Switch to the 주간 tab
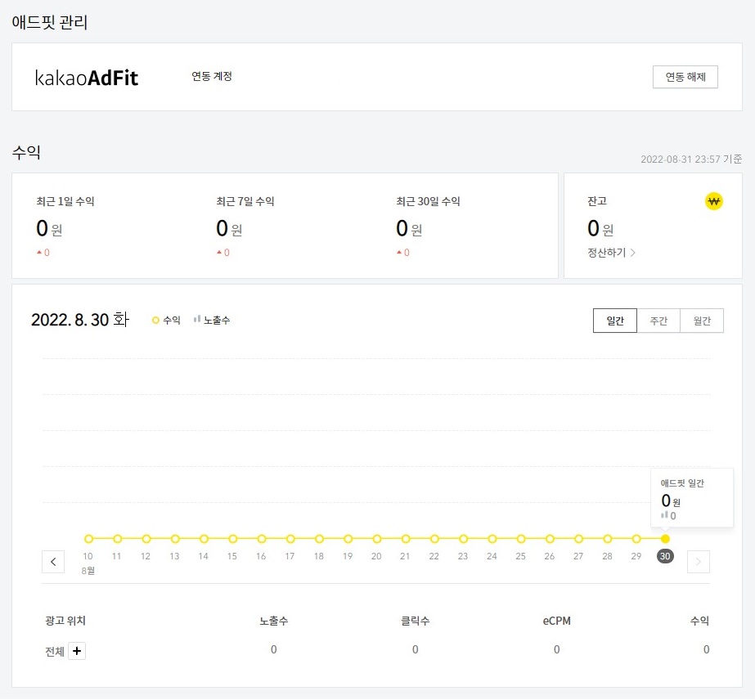This screenshot has width=755, height=700. (658, 321)
